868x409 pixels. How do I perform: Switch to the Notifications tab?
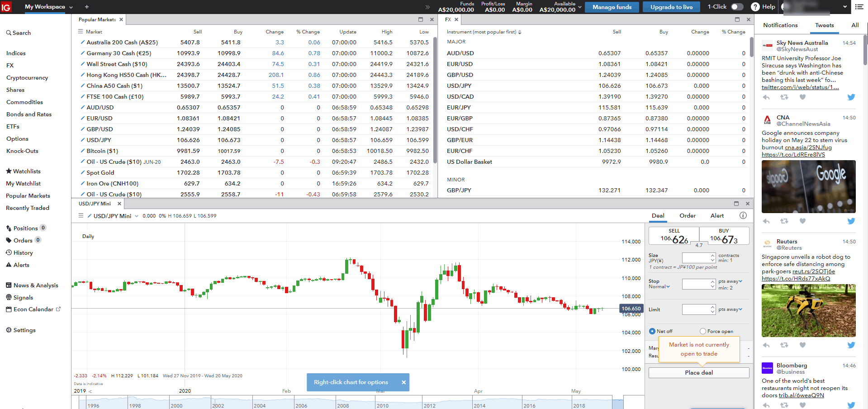point(780,25)
